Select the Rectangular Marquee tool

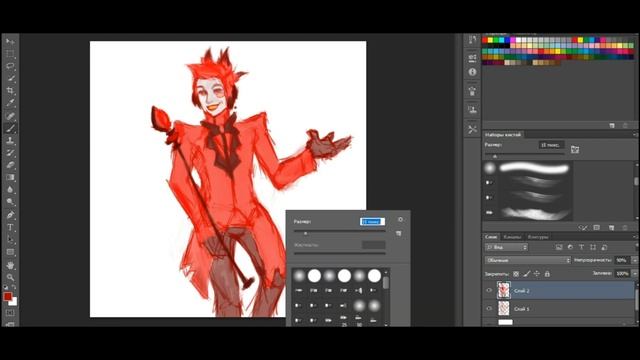(x=10, y=54)
